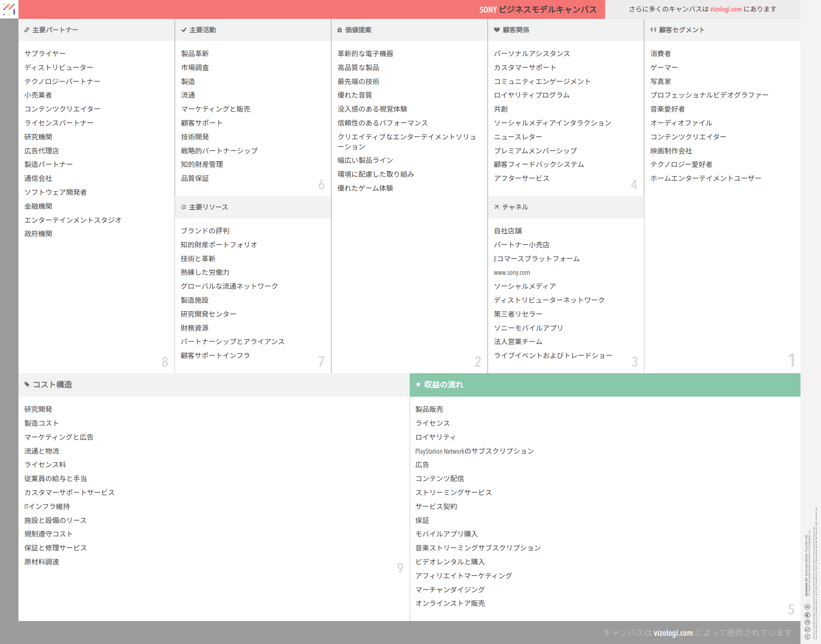Click the Creative Commons license icons

tap(807, 621)
